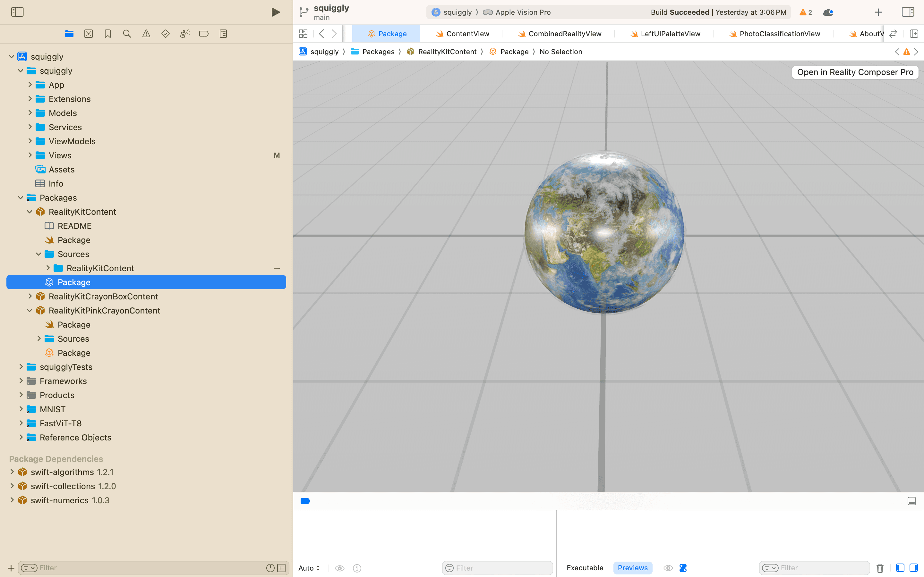The image size is (924, 577).
Task: Click the add editor split icon
Action: click(x=914, y=34)
